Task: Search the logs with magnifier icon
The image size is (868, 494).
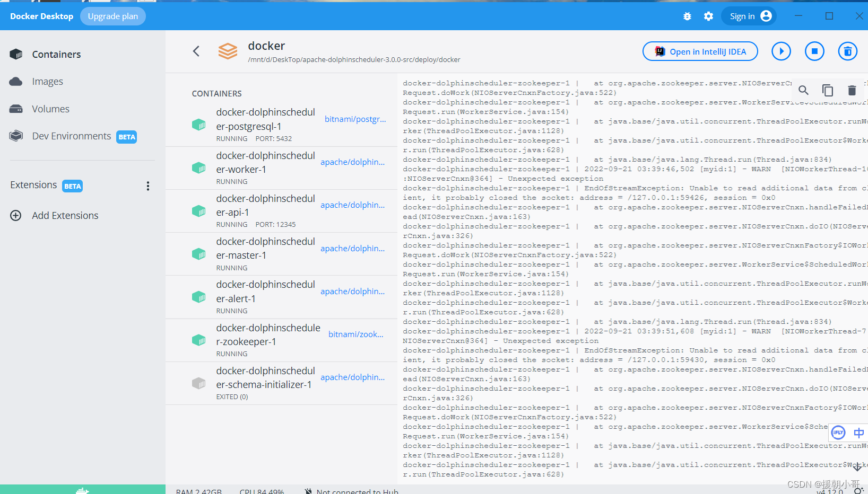Action: [804, 90]
